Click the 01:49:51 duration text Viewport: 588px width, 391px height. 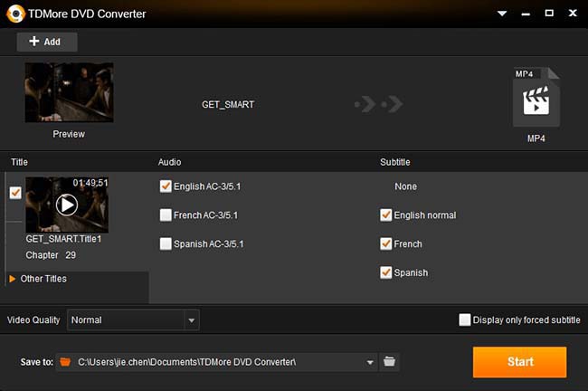90,183
